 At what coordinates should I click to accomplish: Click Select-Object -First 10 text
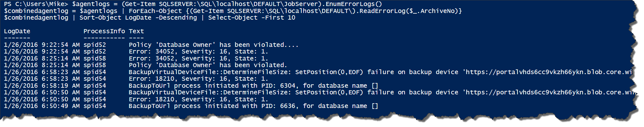coord(252,18)
